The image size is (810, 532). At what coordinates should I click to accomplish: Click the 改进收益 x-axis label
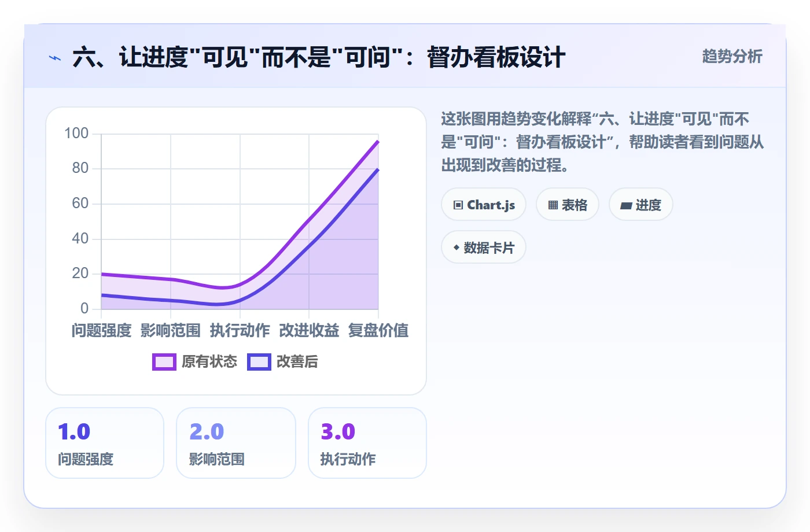309,331
